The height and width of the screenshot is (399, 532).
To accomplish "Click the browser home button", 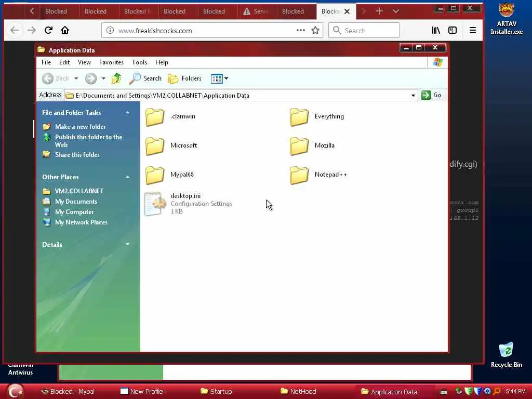I will tap(65, 30).
